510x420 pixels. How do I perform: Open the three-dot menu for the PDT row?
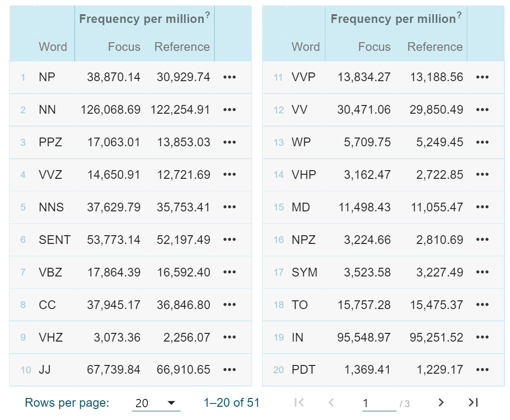pos(483,370)
